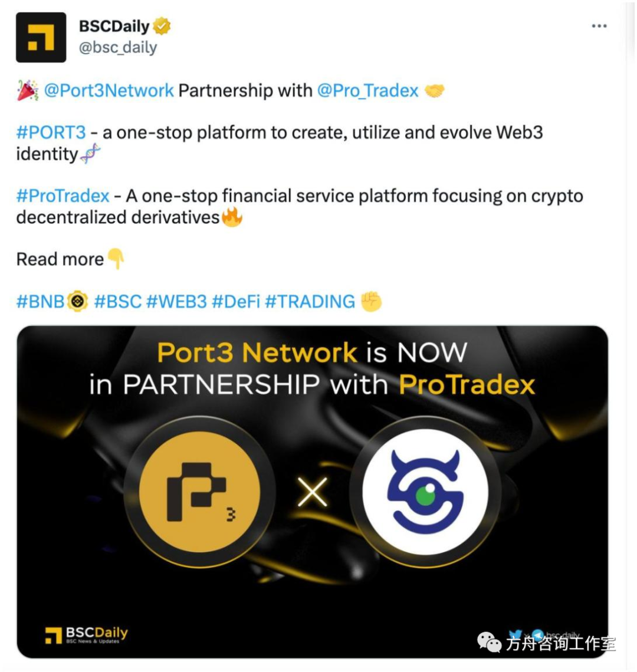Open the #TRADING hashtag
This screenshot has width=637, height=672.
310,302
